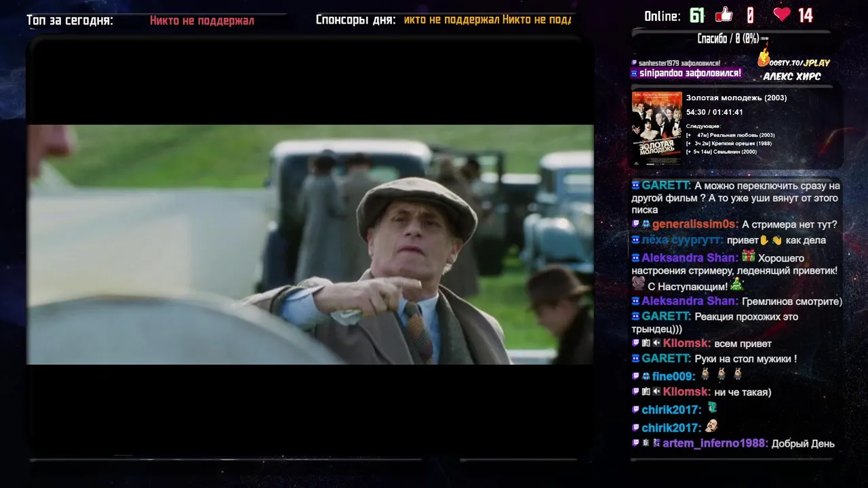Click the Спонсоры дня: label

[x=355, y=20]
